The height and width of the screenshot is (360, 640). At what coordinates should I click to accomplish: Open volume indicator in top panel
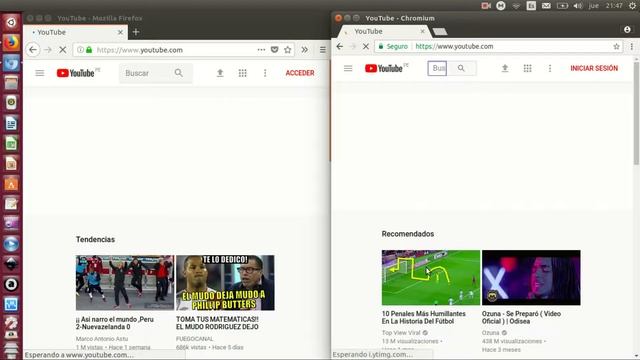(x=578, y=6)
